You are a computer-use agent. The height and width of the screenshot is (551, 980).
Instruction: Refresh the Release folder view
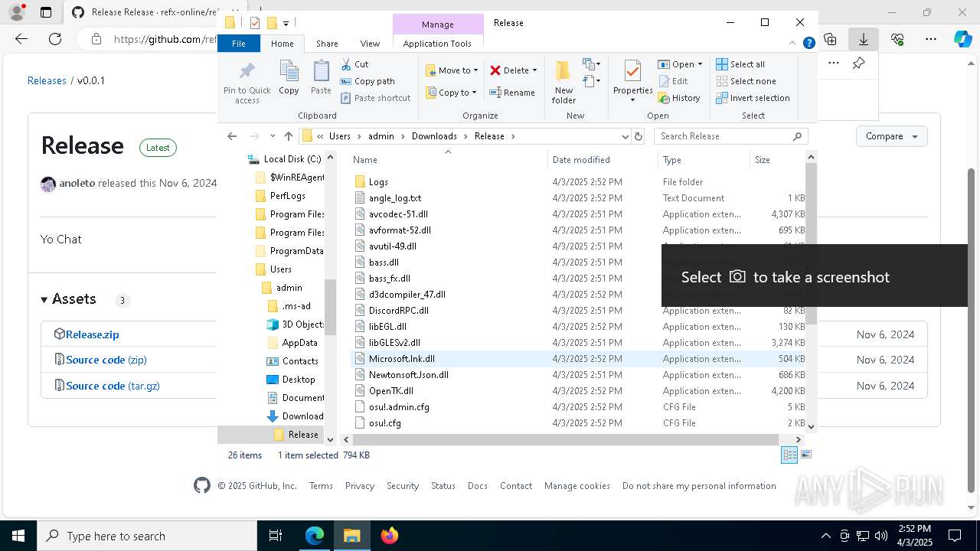point(638,136)
